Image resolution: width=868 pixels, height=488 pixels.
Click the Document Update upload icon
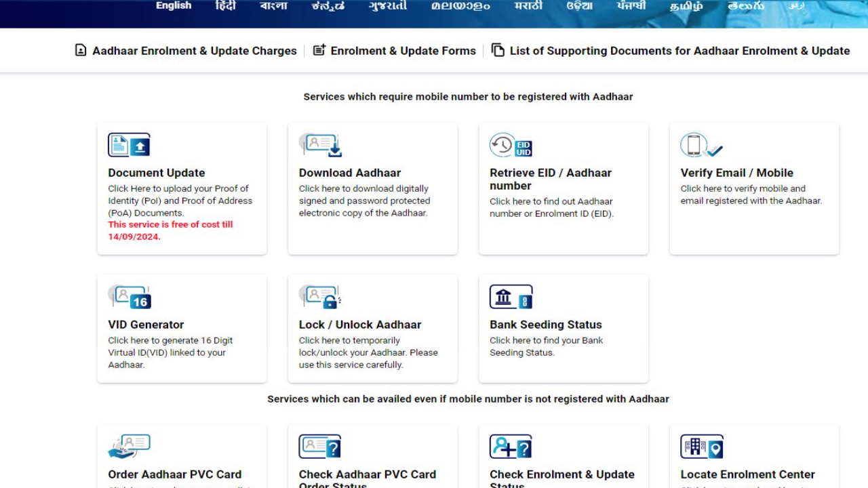[x=129, y=145]
